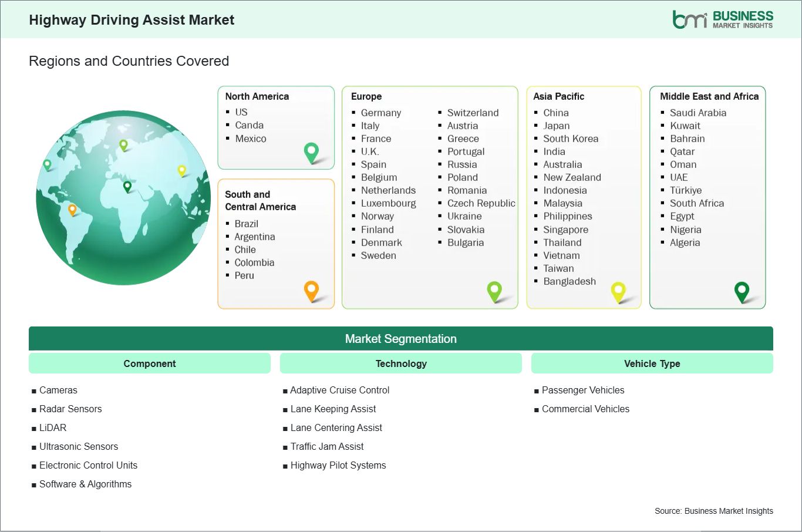
Task: Click 'Colombia' in the country list
Action: tap(254, 262)
